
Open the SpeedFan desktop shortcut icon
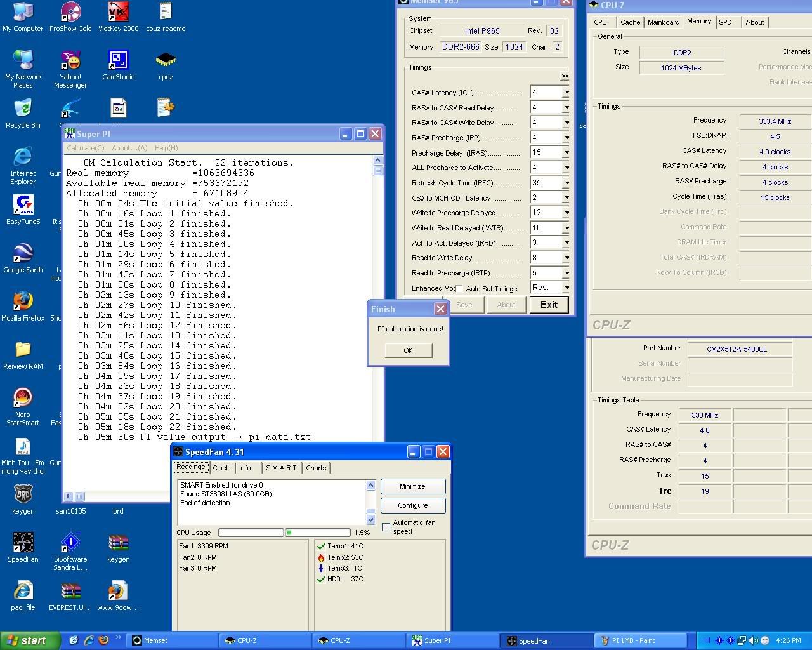click(x=23, y=548)
